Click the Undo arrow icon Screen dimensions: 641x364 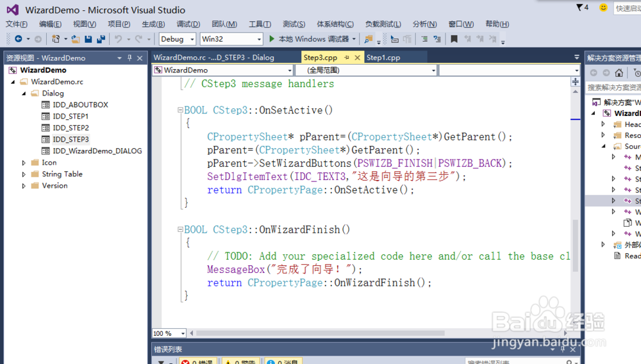point(119,39)
